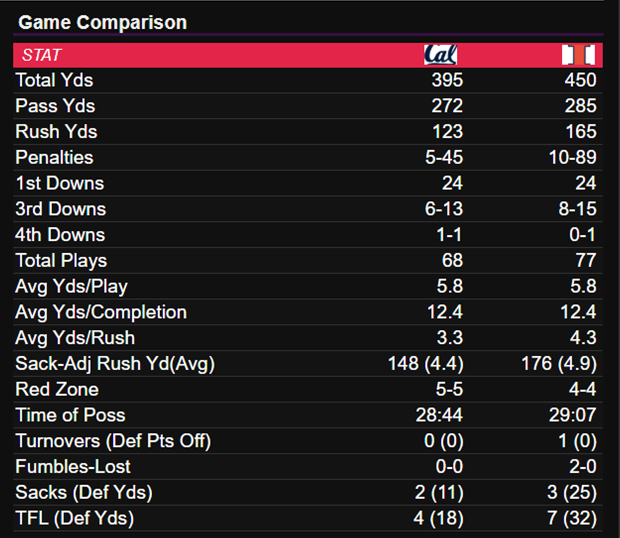This screenshot has width=620, height=538.
Task: Click the Cal team logo
Action: 441,55
